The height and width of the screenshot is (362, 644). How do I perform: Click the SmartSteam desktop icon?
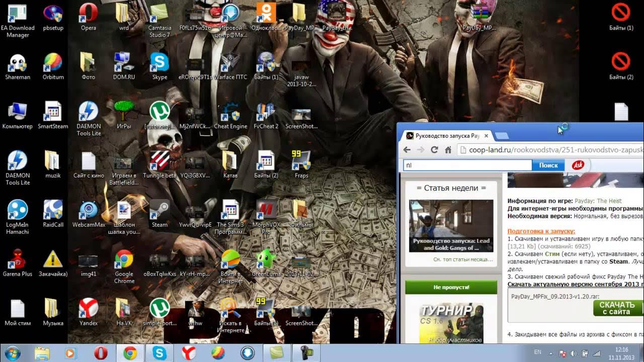click(53, 116)
